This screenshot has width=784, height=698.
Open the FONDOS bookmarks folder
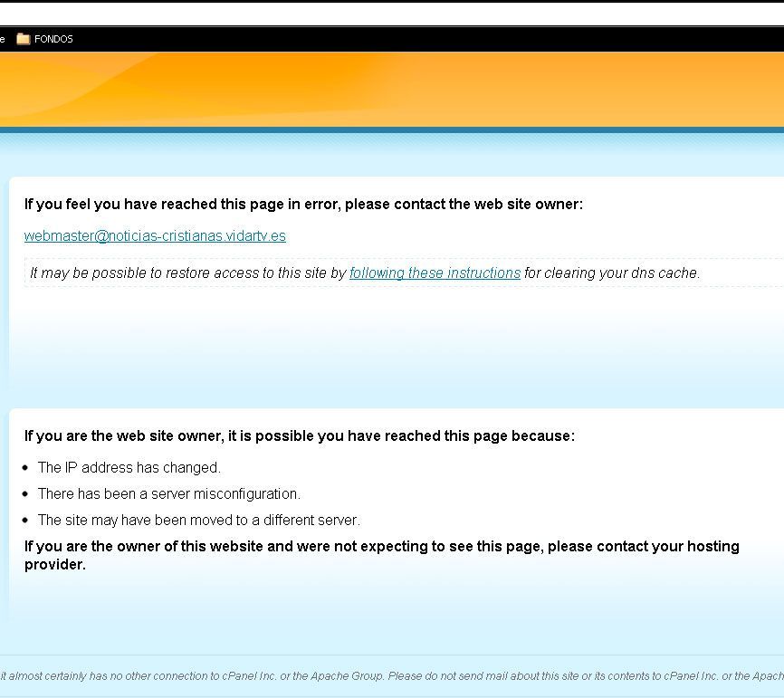tap(44, 39)
